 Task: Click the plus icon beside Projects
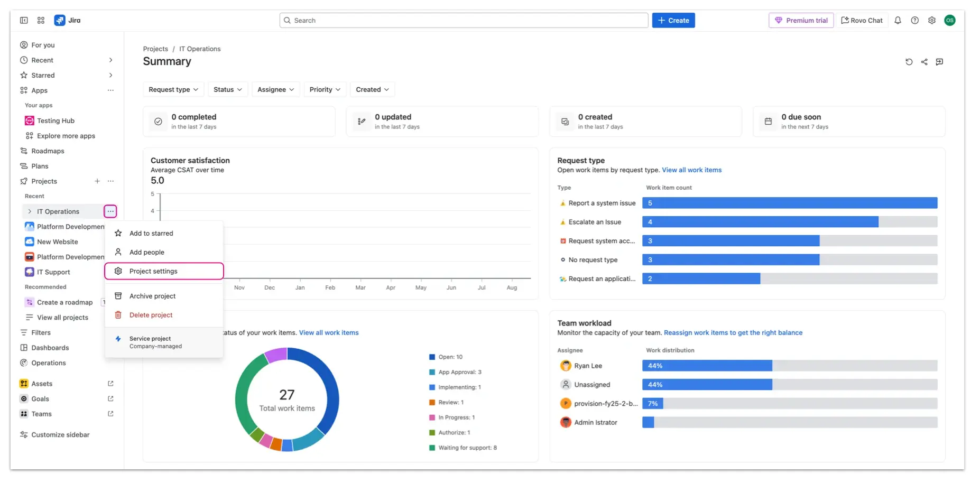click(97, 181)
